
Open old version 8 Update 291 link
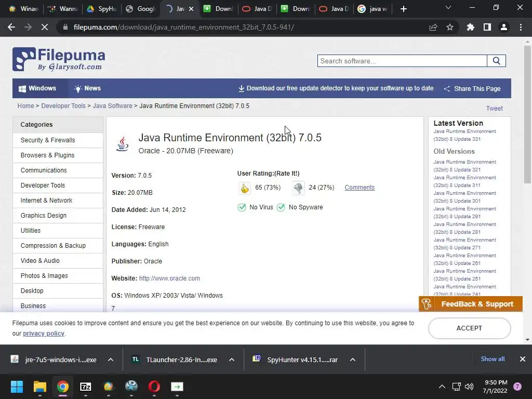(x=464, y=212)
